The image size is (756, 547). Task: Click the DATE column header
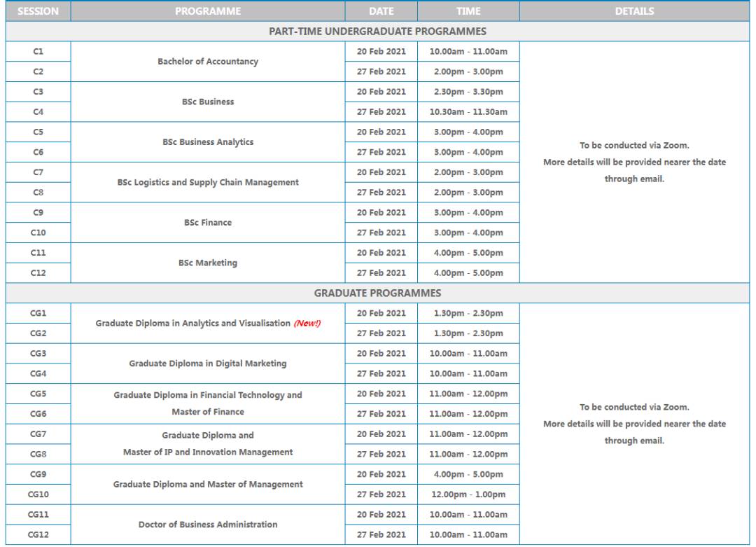(381, 11)
